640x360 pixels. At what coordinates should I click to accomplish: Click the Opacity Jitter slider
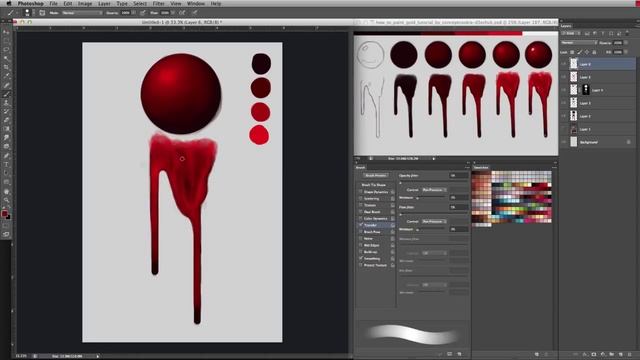point(433,182)
